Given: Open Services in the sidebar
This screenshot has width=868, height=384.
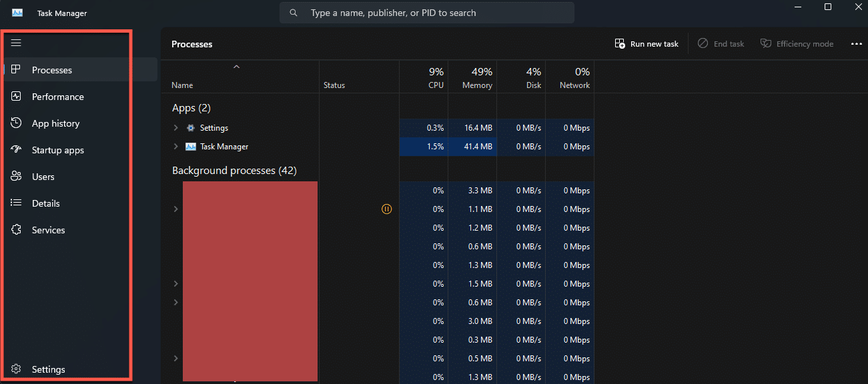Looking at the screenshot, I should [x=48, y=230].
